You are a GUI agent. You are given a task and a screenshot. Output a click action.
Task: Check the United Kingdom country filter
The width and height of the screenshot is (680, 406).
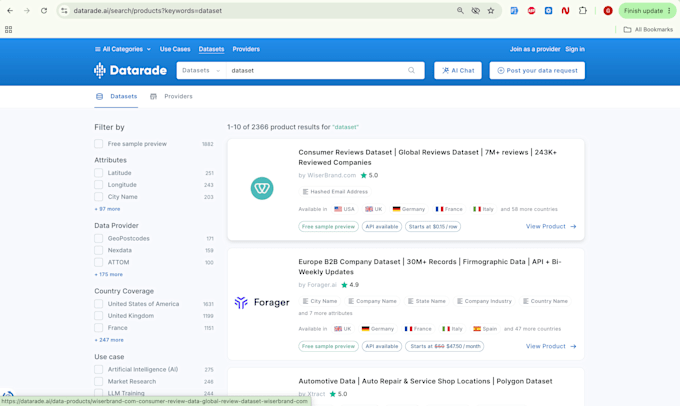click(x=98, y=316)
